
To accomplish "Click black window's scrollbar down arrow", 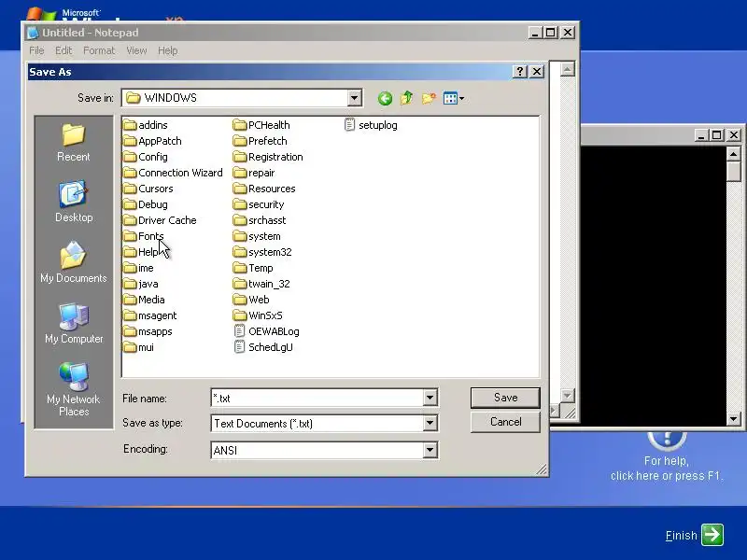I will coord(734,419).
